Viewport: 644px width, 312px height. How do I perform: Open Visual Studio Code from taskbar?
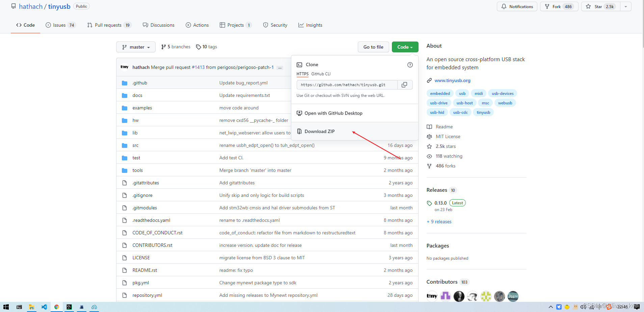[x=44, y=307]
